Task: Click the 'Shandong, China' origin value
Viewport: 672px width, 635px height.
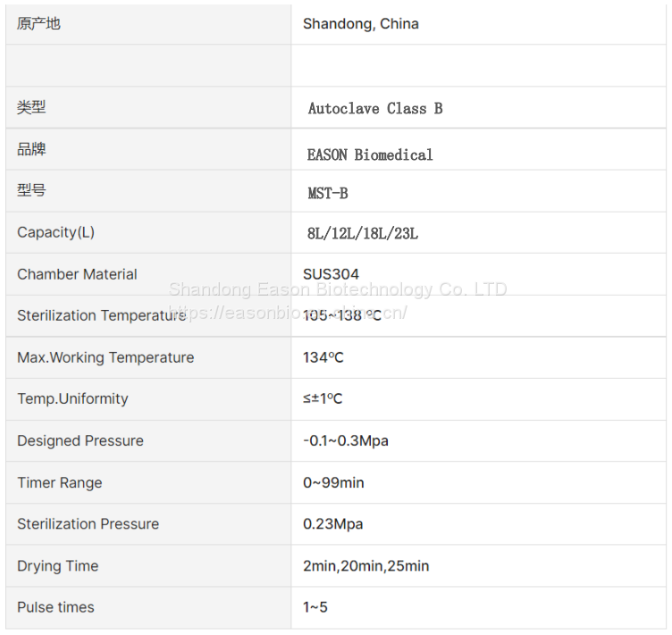Action: click(x=360, y=24)
